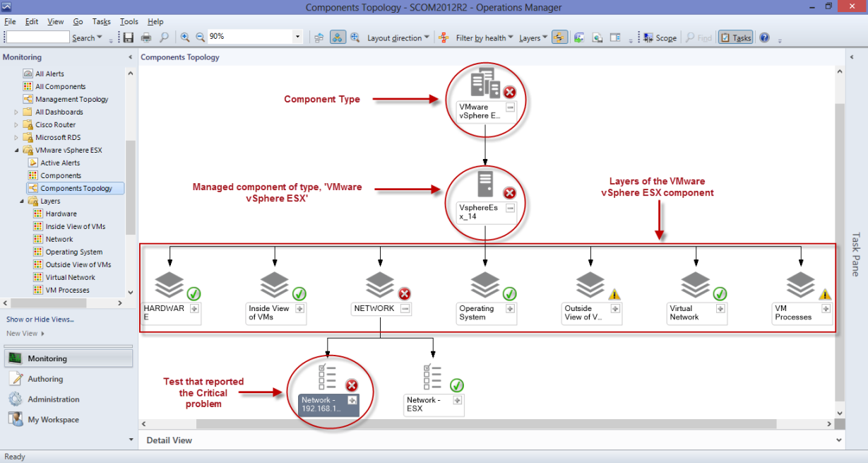Select the Network - 192.168.1... test node

pos(329,389)
